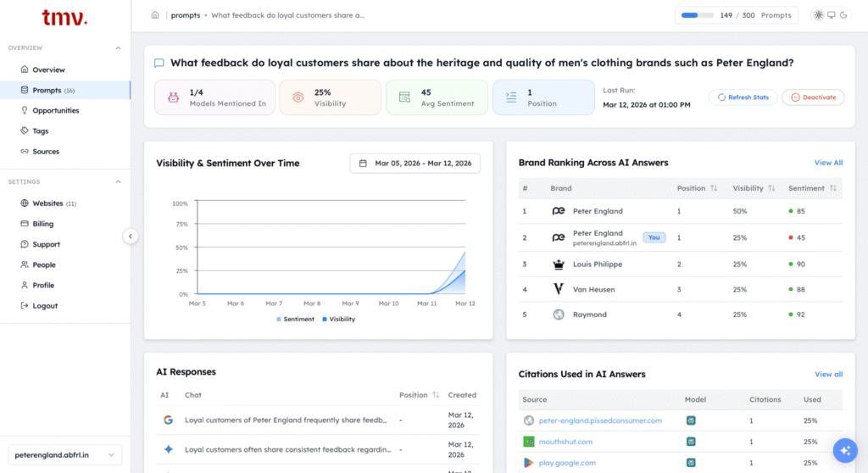Open Sources in sidebar
Screen dimensions: 868x473
[65, 151]
